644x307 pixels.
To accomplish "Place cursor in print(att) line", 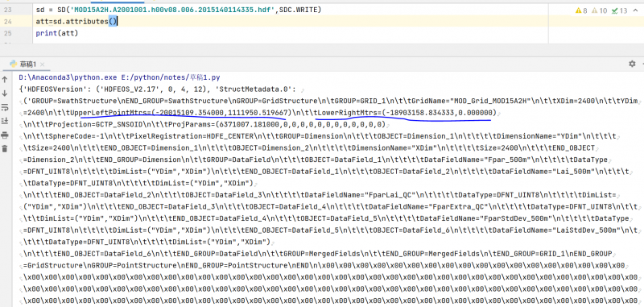I will [56, 33].
